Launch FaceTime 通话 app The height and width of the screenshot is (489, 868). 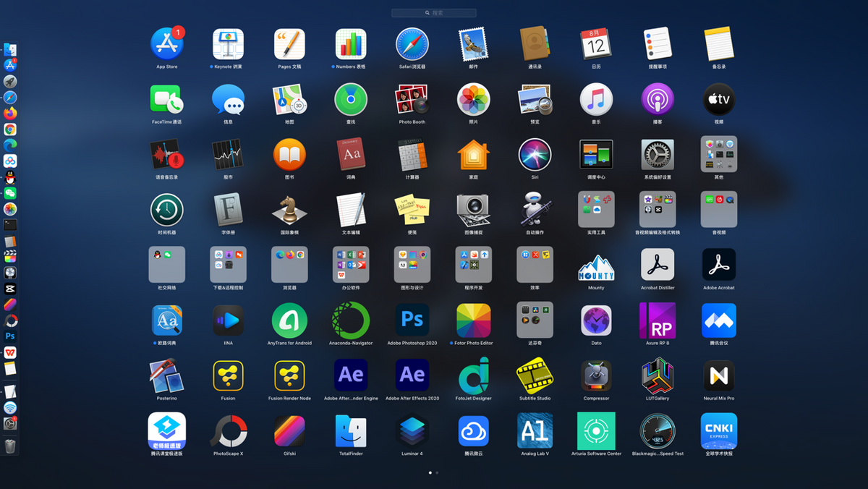[166, 99]
